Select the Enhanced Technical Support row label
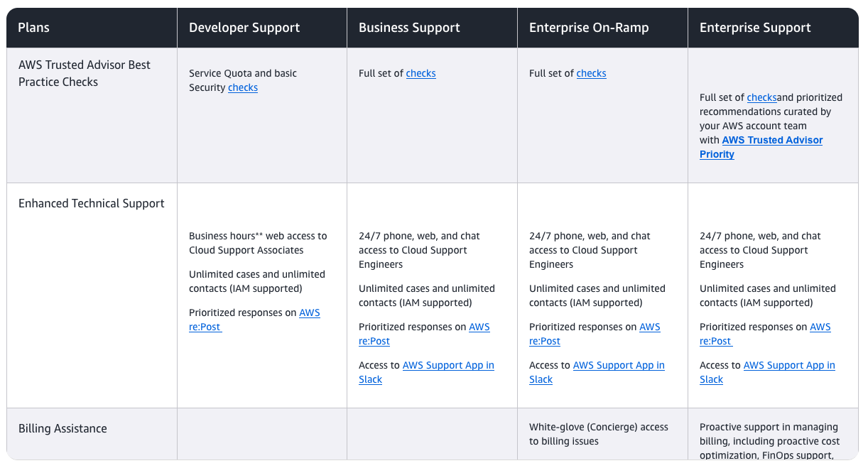 pyautogui.click(x=92, y=204)
